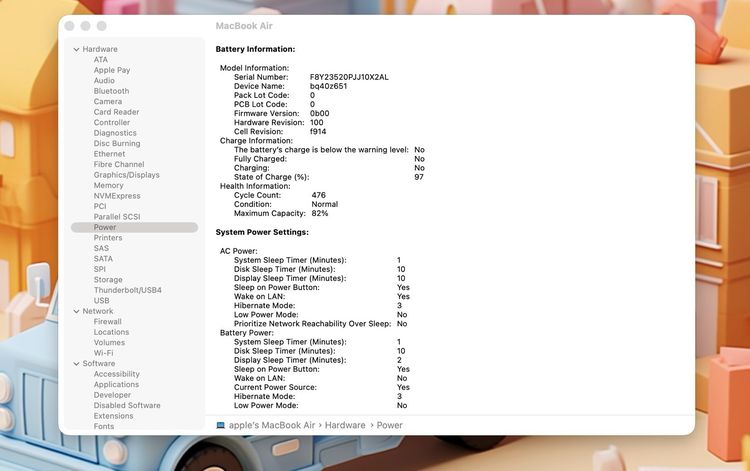Open Applications under Software
The width and height of the screenshot is (750, 471).
(116, 385)
